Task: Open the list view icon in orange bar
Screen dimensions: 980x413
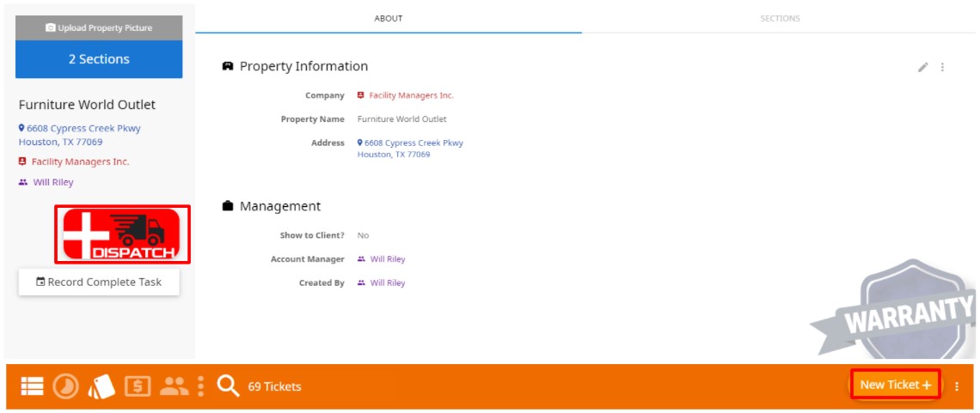Action: tap(32, 386)
